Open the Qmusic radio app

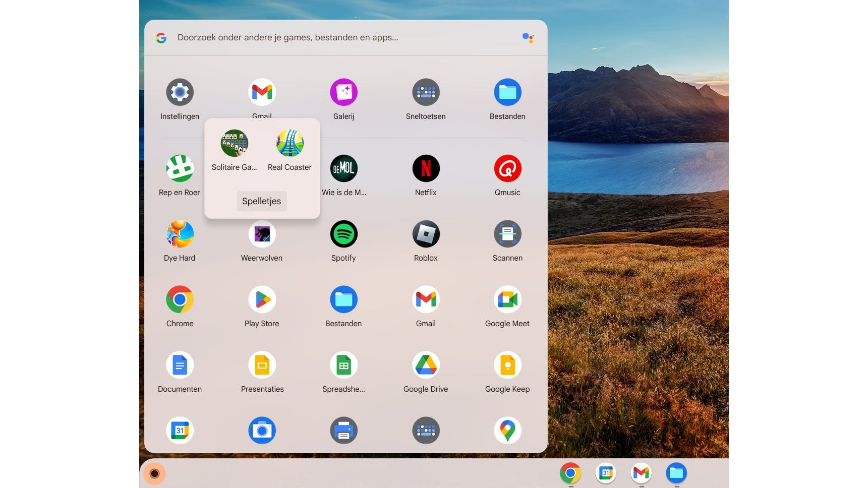[x=507, y=168]
